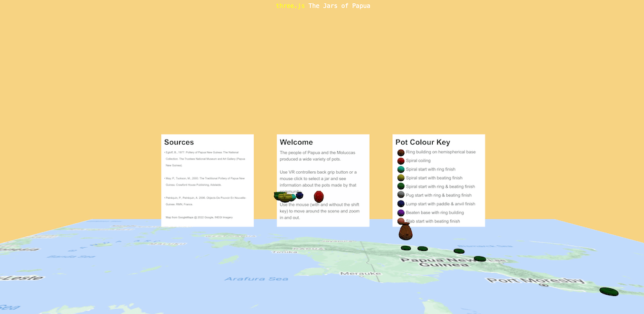
Task: Click the "Ring building on hemispherical base" label
Action: (x=440, y=152)
